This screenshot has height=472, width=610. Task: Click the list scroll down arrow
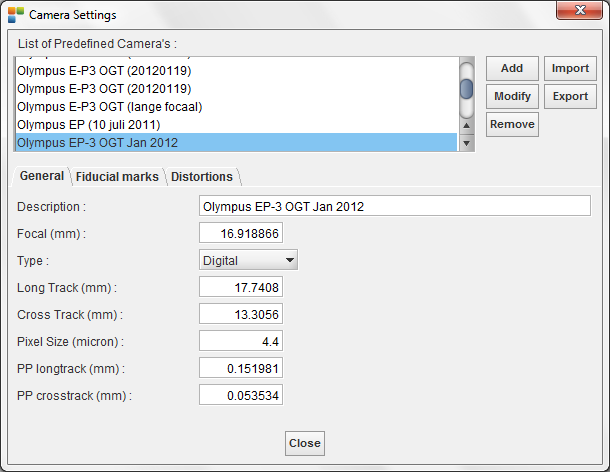click(x=466, y=143)
